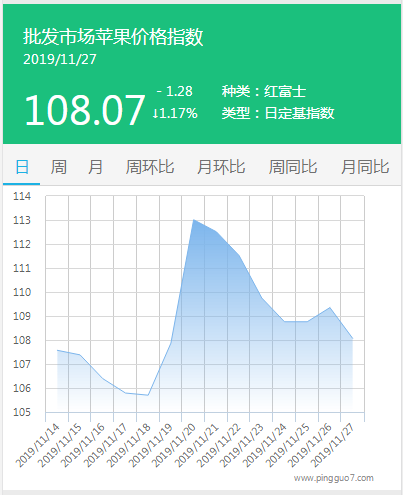Click the y-axis label 109
Image resolution: width=403 pixels, height=495 pixels.
[x=22, y=316]
